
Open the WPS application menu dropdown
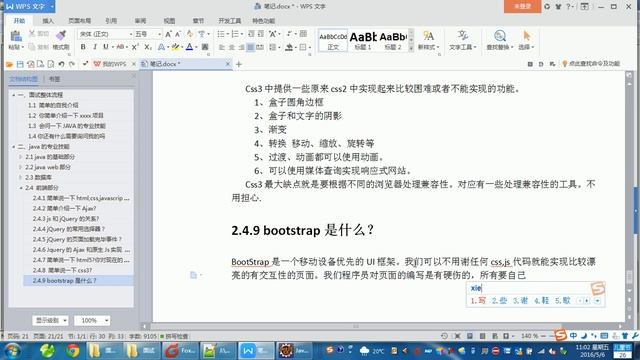(x=52, y=7)
